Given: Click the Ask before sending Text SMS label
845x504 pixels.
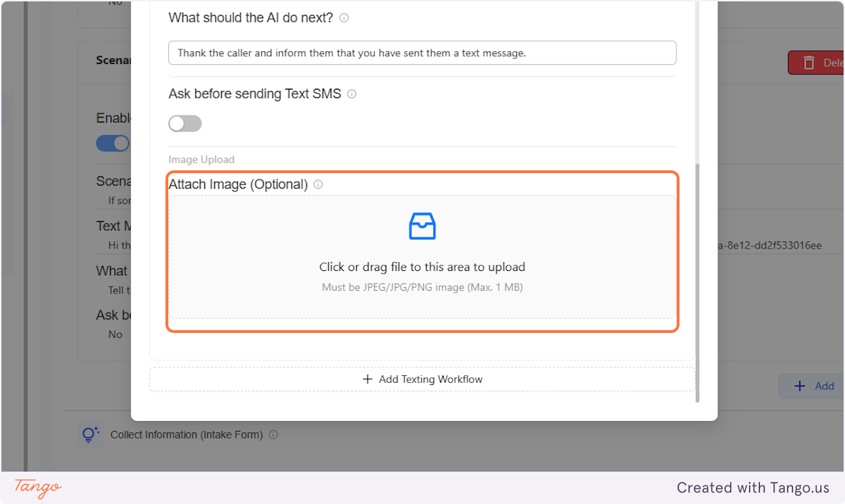Looking at the screenshot, I should 255,94.
